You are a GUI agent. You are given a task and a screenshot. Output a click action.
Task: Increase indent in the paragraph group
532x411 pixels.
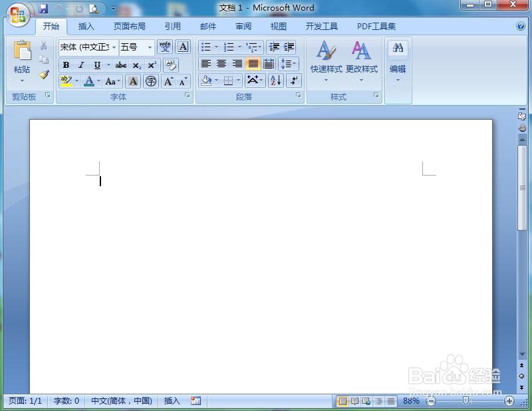[x=289, y=47]
